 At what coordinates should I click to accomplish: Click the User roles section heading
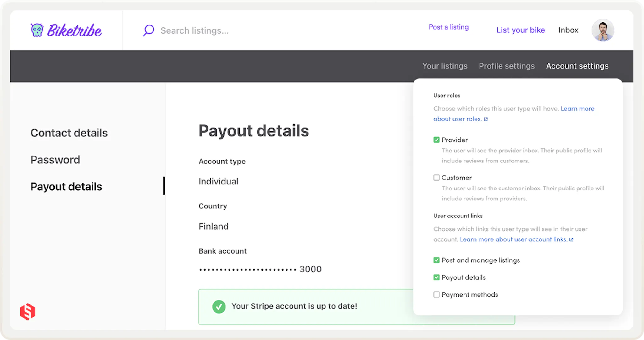pos(447,96)
